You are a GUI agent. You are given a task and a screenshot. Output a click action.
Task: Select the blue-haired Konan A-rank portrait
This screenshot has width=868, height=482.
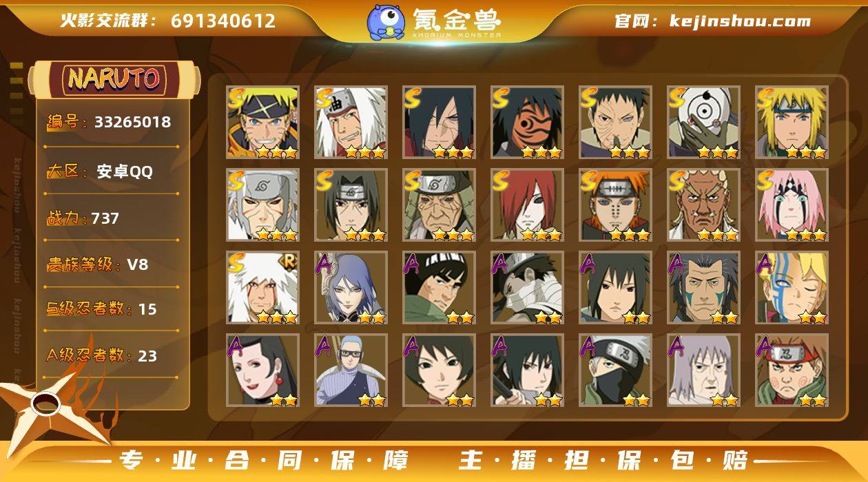(x=351, y=288)
